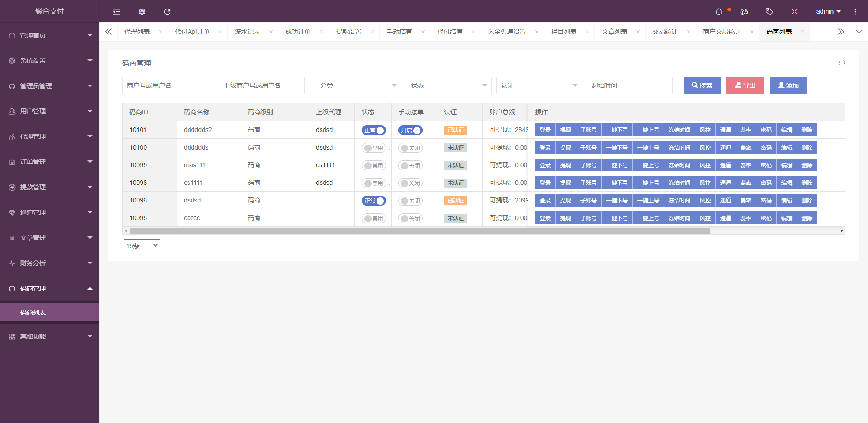Click the 添加 add button
Screen dimensions: 868x423
tap(788, 85)
